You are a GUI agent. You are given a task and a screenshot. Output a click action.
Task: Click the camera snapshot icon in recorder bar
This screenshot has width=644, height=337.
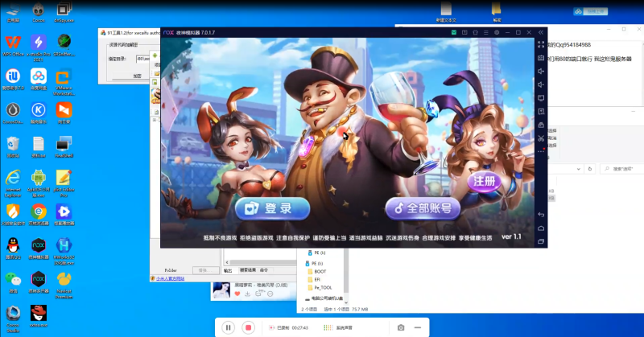pyautogui.click(x=401, y=327)
